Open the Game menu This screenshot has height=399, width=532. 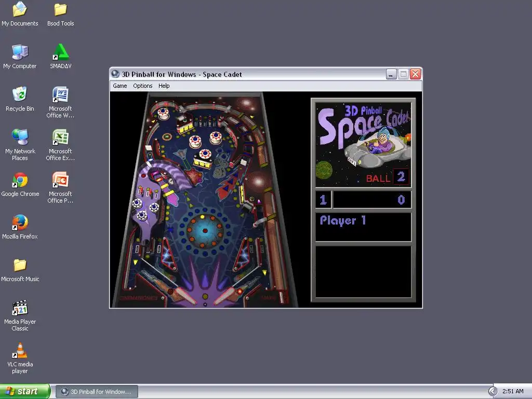pyautogui.click(x=120, y=86)
